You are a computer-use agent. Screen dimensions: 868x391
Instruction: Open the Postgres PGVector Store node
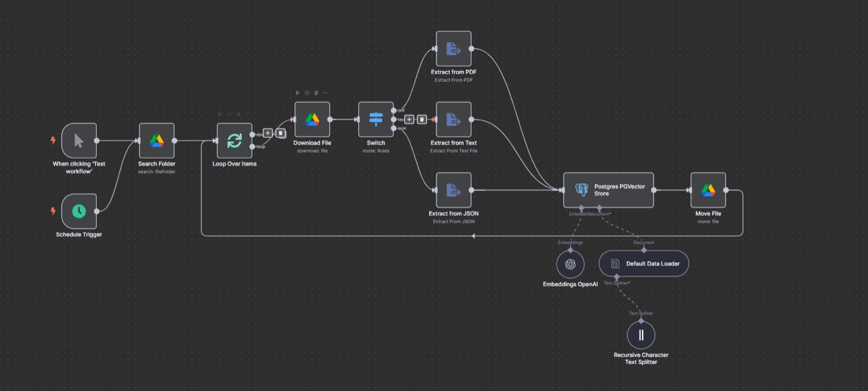[x=608, y=190]
